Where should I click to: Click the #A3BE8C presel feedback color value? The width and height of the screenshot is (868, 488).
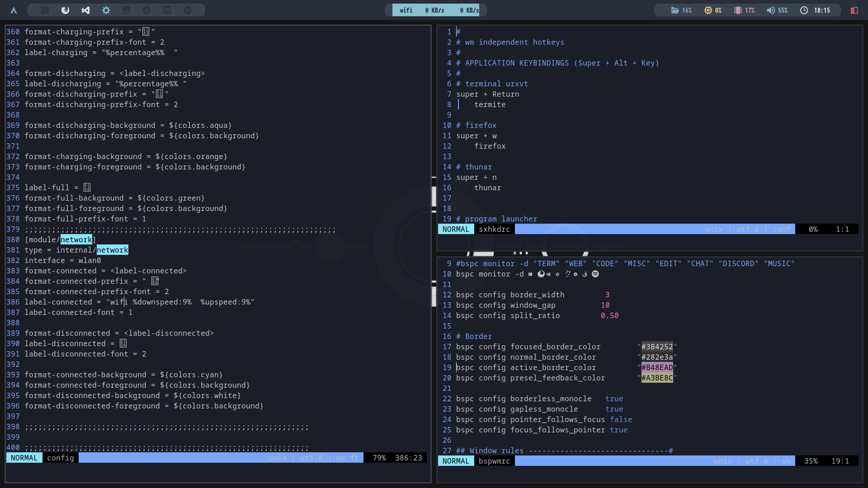(x=657, y=378)
